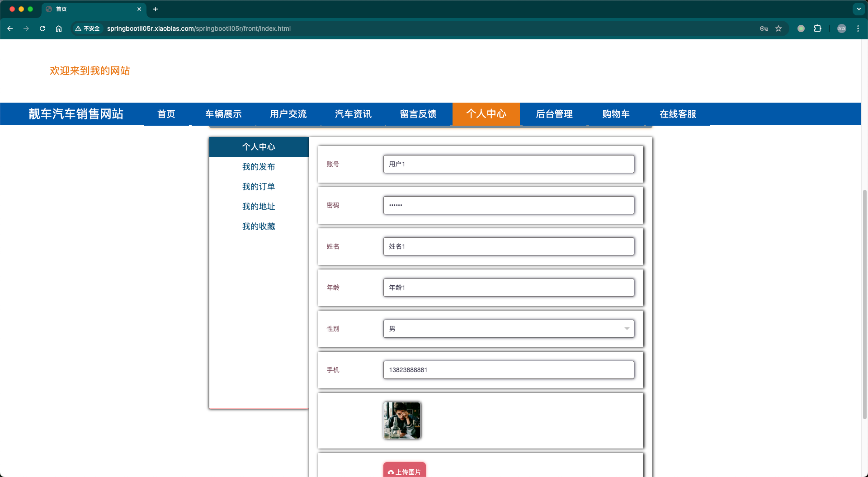868x477 pixels.
Task: Open 后台管理 in the nav bar
Action: pos(554,114)
